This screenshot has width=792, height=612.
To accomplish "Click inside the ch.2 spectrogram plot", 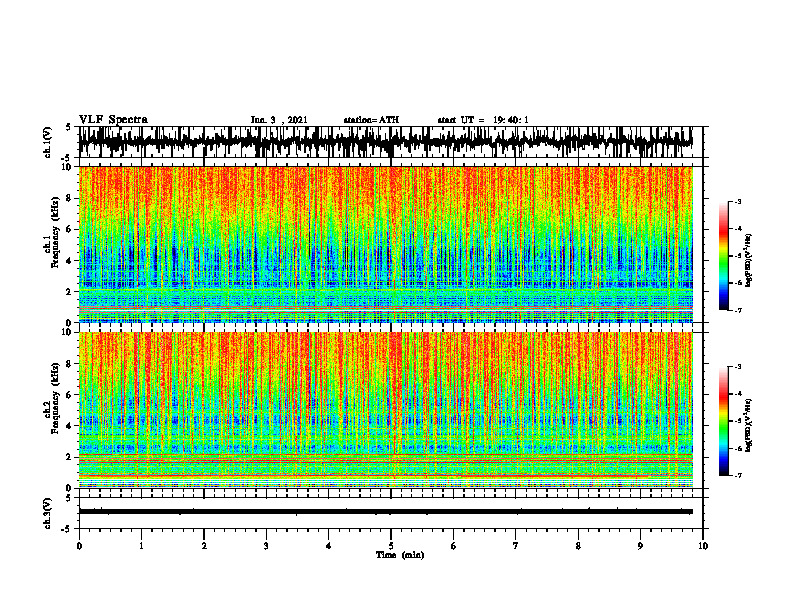I will click(386, 410).
